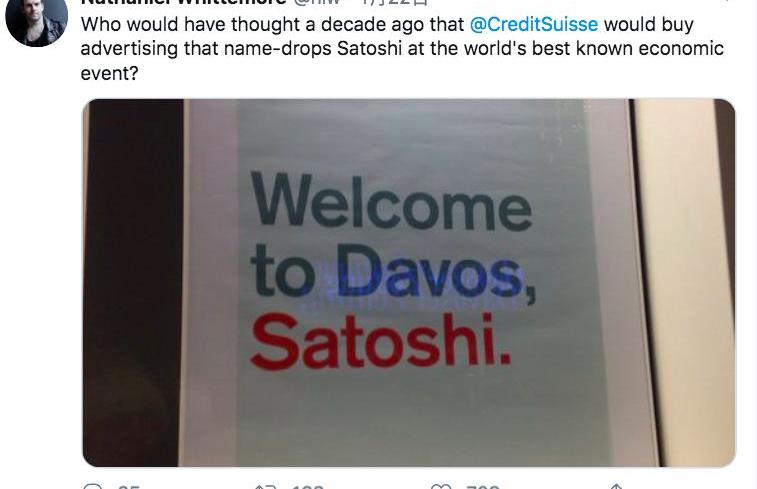The height and width of the screenshot is (489, 757).
Task: Click the red 'Satoshi.' text in photo
Action: coord(381,341)
